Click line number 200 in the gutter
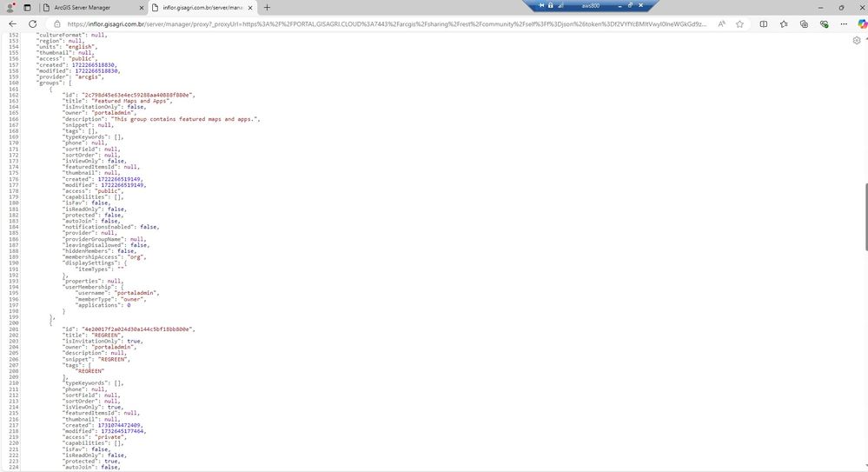Viewport: 868px width, 472px height. pyautogui.click(x=13, y=323)
